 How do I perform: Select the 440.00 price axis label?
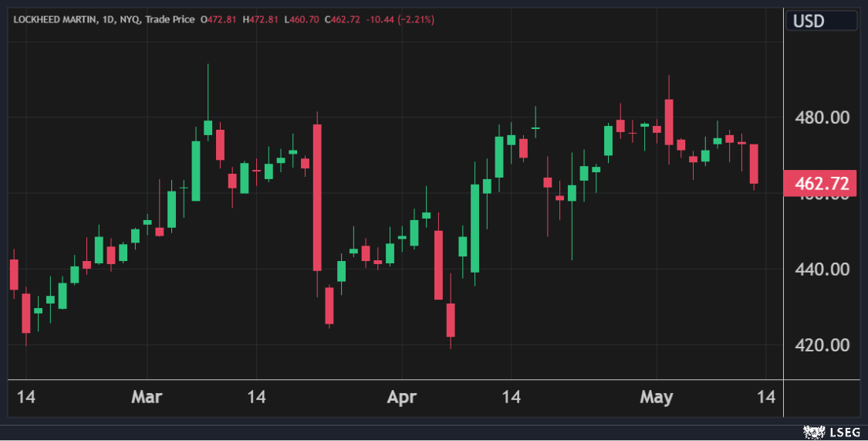(x=822, y=269)
